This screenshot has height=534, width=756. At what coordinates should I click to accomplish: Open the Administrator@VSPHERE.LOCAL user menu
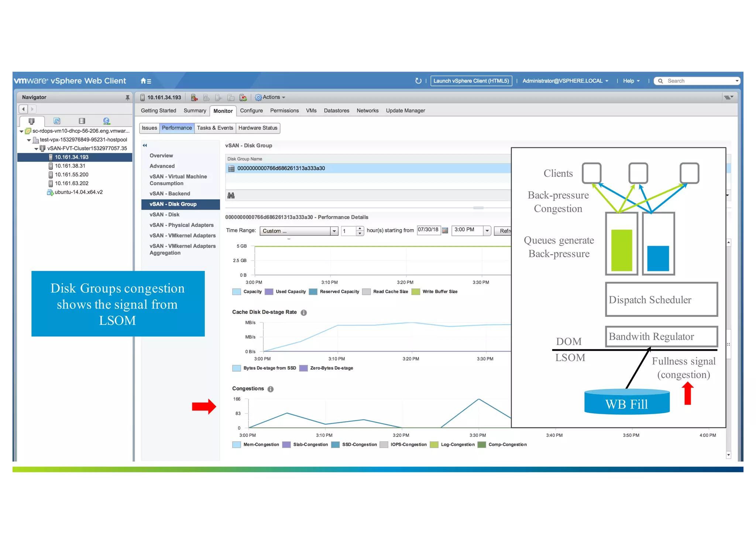point(565,81)
